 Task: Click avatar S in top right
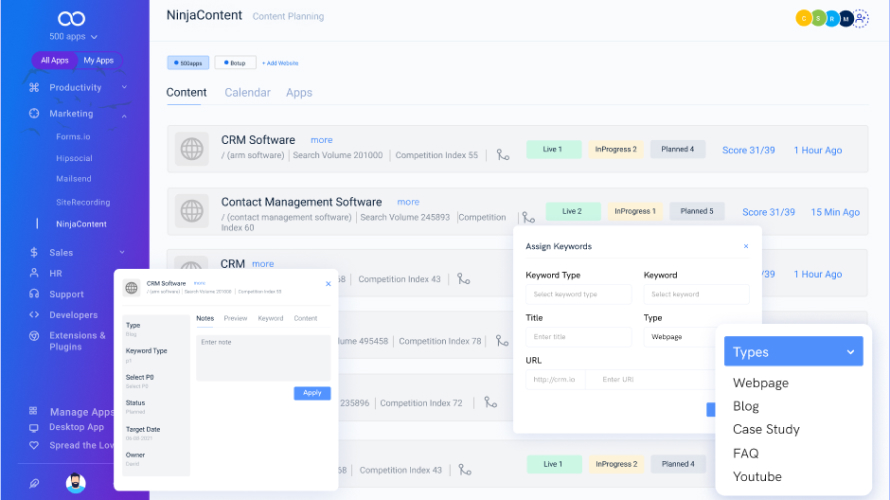coord(818,18)
